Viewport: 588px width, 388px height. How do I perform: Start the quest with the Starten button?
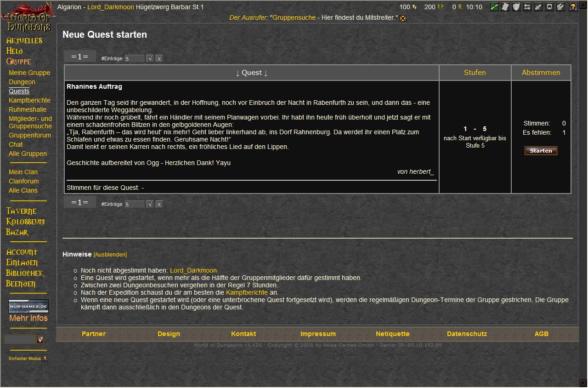(x=541, y=151)
